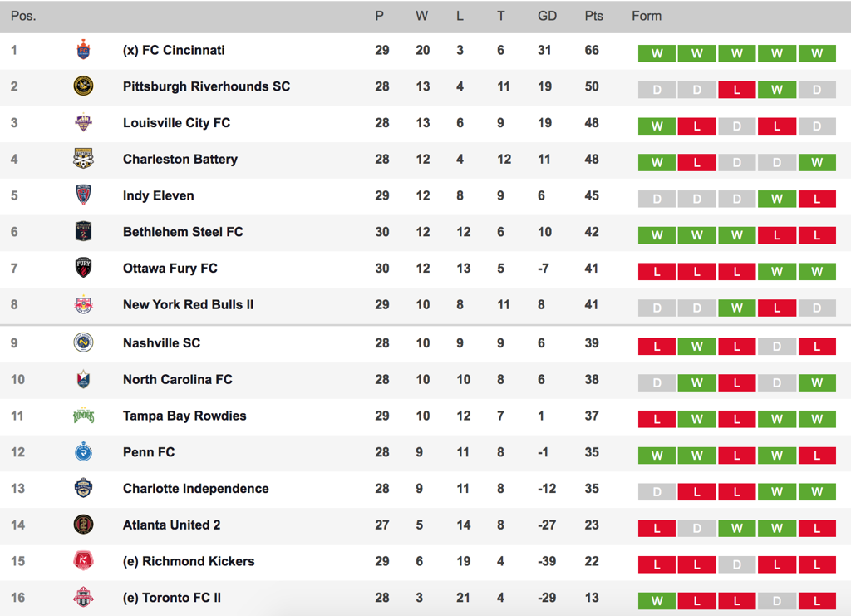Open the North Carolina FC link
The width and height of the screenshot is (851, 616).
coord(178,379)
